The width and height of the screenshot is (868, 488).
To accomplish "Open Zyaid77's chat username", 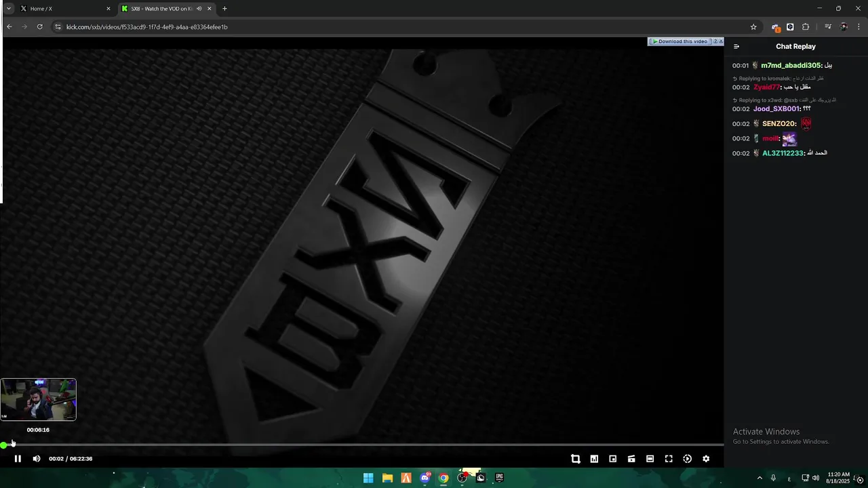I will (x=766, y=87).
